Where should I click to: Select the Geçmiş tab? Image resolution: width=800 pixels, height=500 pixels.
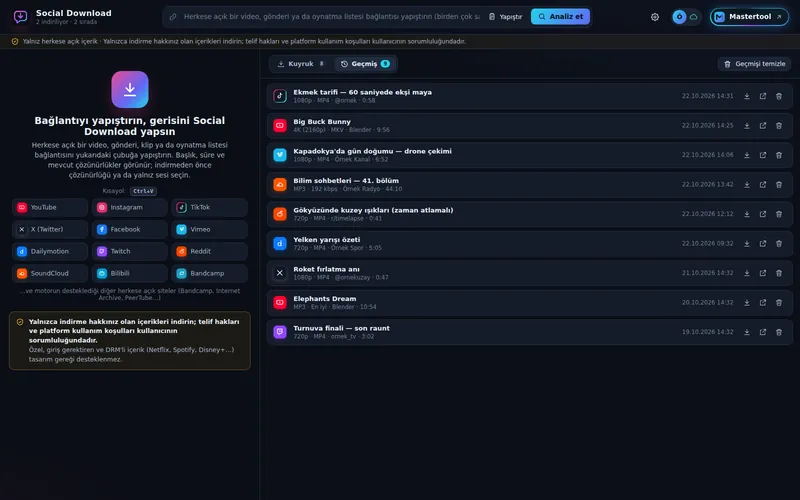click(365, 64)
